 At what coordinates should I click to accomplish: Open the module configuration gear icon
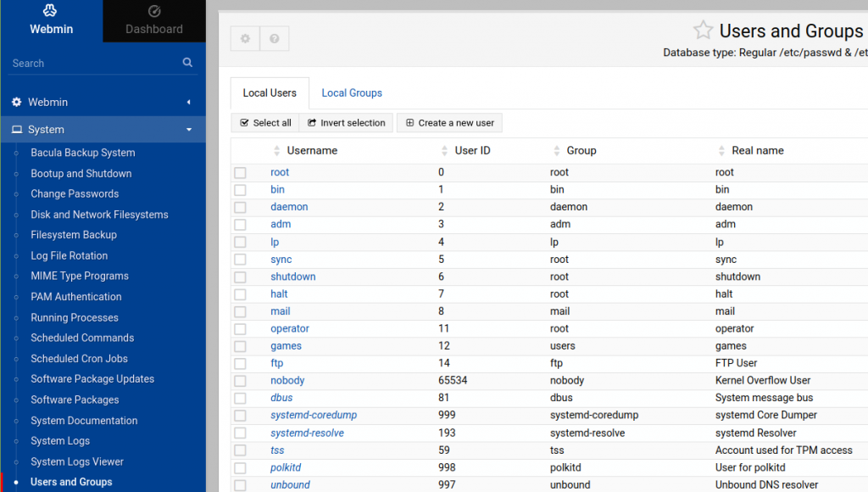[244, 37]
